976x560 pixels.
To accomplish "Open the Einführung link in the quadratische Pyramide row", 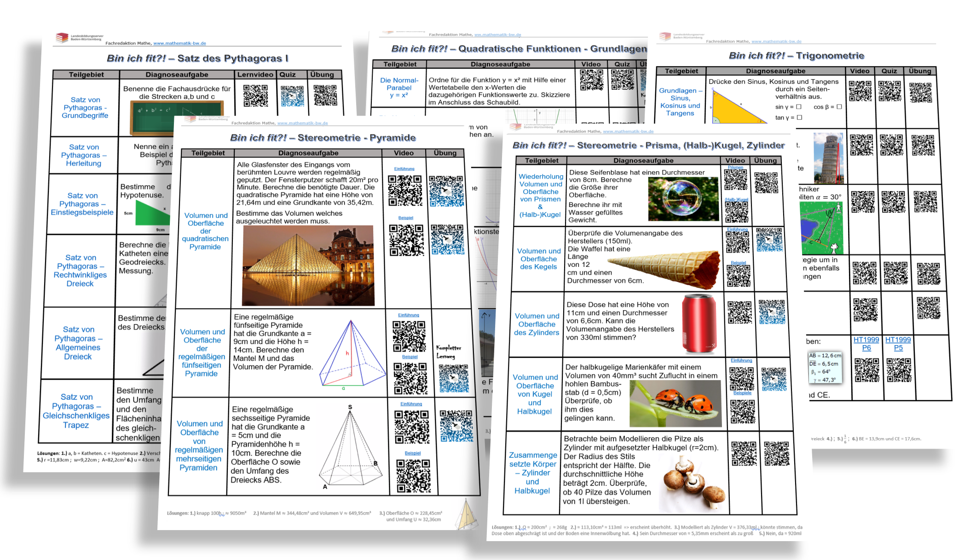I will (404, 169).
